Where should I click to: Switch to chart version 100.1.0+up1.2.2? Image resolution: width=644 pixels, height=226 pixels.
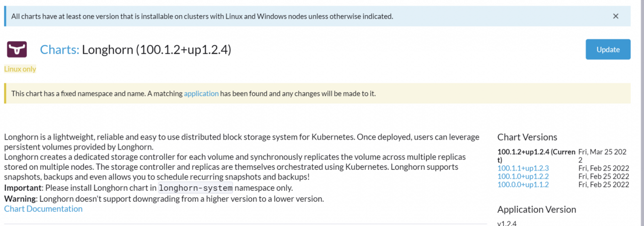pyautogui.click(x=523, y=176)
